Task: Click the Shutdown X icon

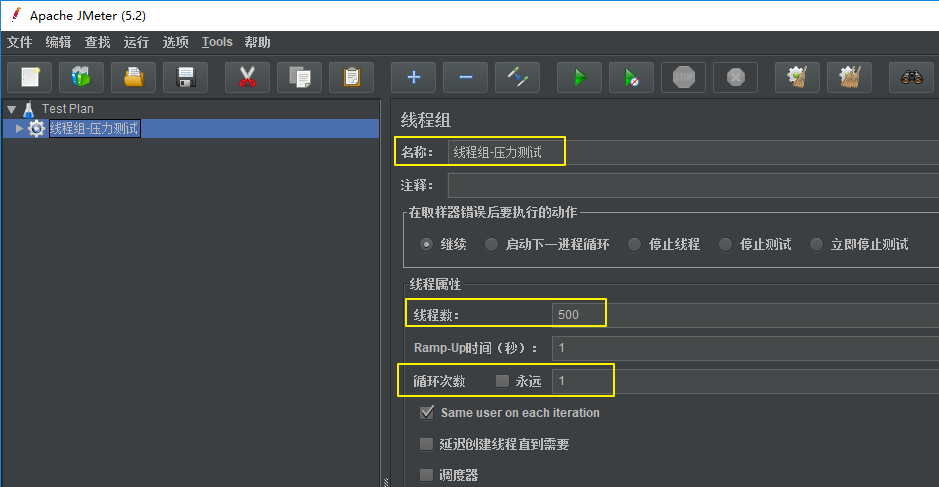Action: (735, 77)
